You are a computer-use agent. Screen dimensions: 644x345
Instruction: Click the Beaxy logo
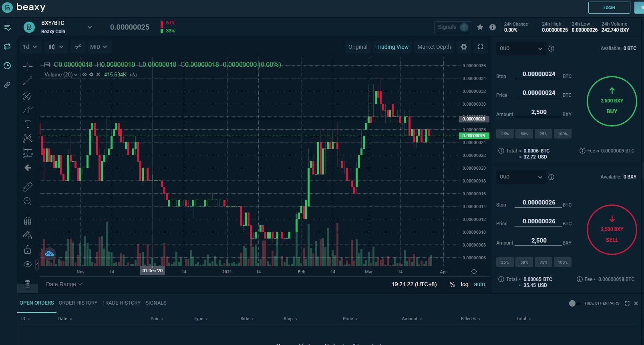pyautogui.click(x=24, y=7)
